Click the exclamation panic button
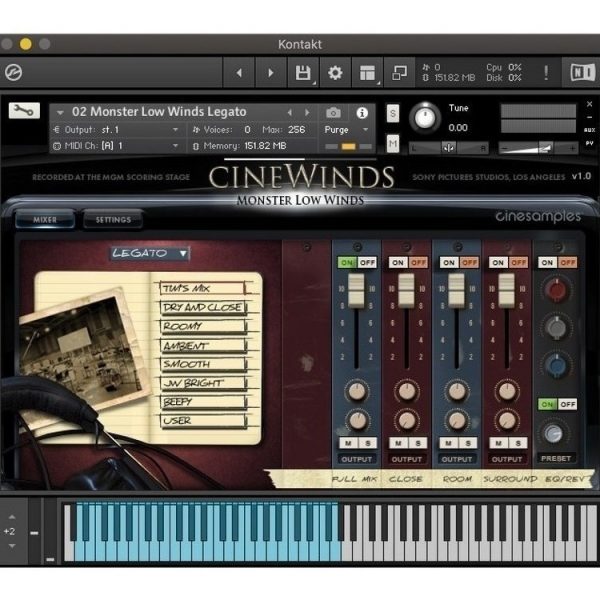The width and height of the screenshot is (600, 600). click(x=546, y=72)
